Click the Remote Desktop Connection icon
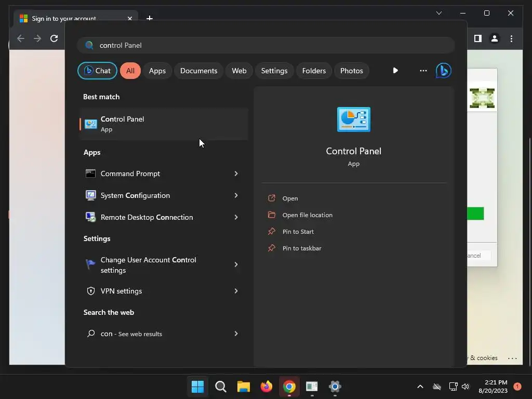Image resolution: width=532 pixels, height=399 pixels. tap(90, 217)
